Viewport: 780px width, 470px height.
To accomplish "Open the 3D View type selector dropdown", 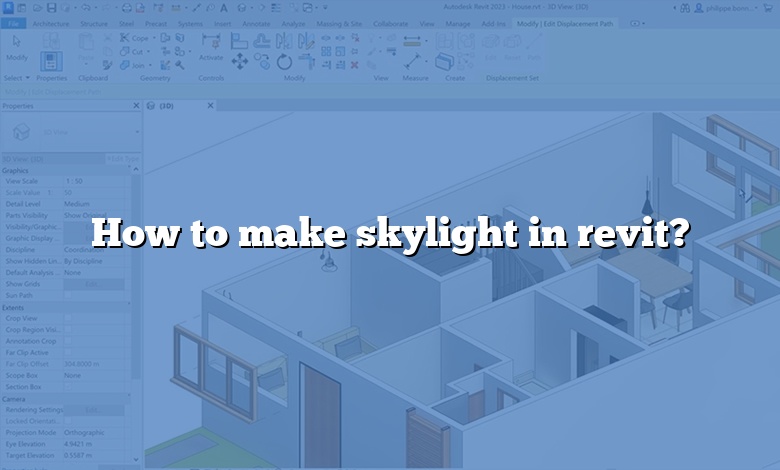I will [x=137, y=131].
